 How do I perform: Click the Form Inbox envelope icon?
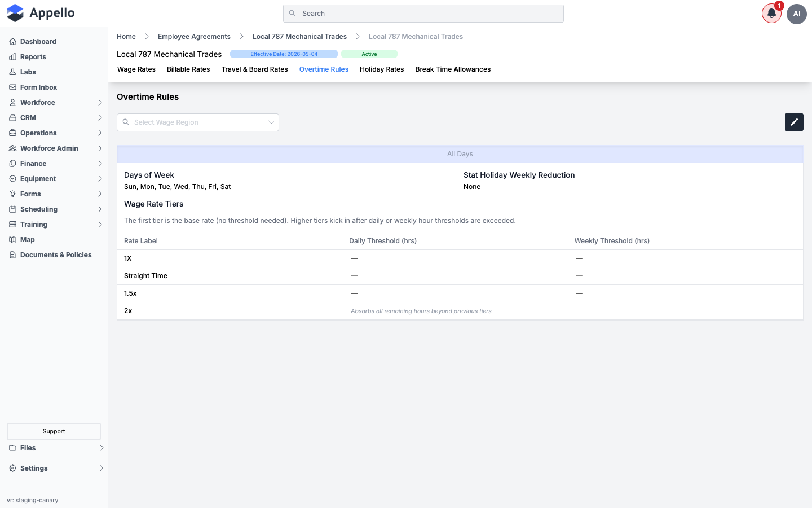pos(12,87)
